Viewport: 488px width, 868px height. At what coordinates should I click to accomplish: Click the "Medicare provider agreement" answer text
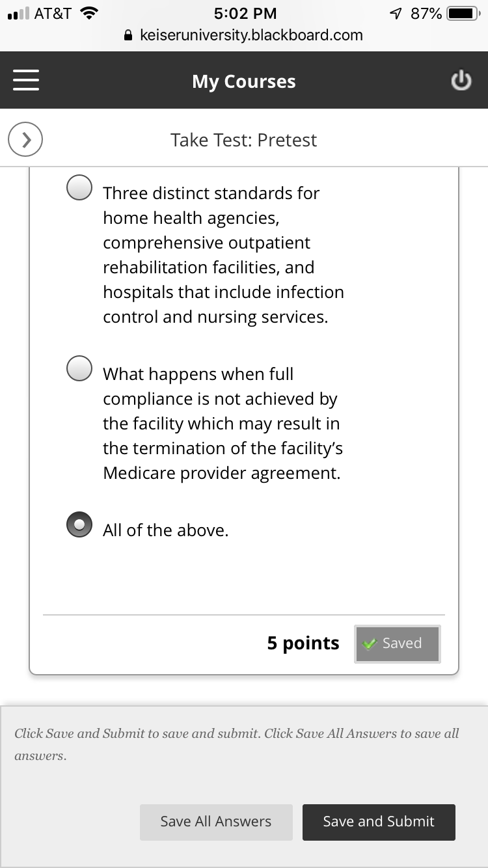click(x=221, y=473)
